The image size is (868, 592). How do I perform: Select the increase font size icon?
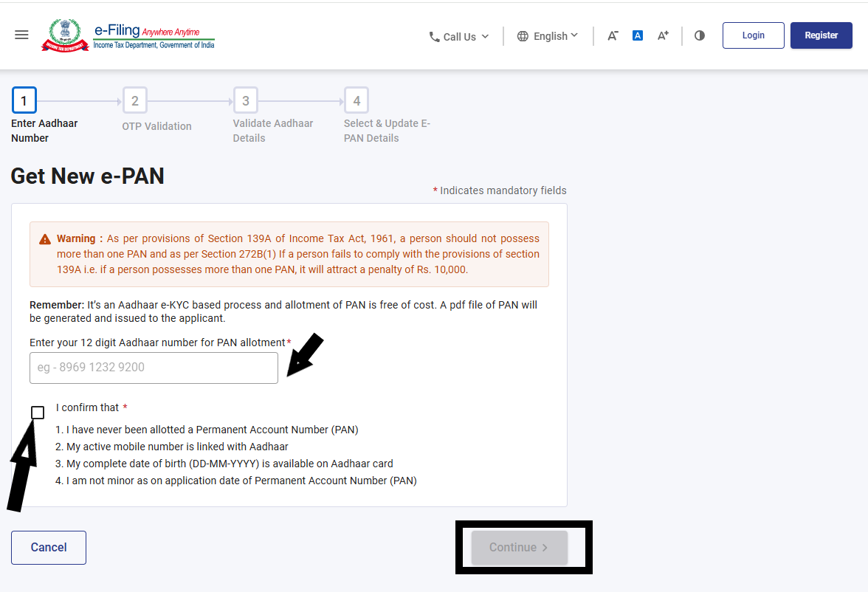(661, 35)
